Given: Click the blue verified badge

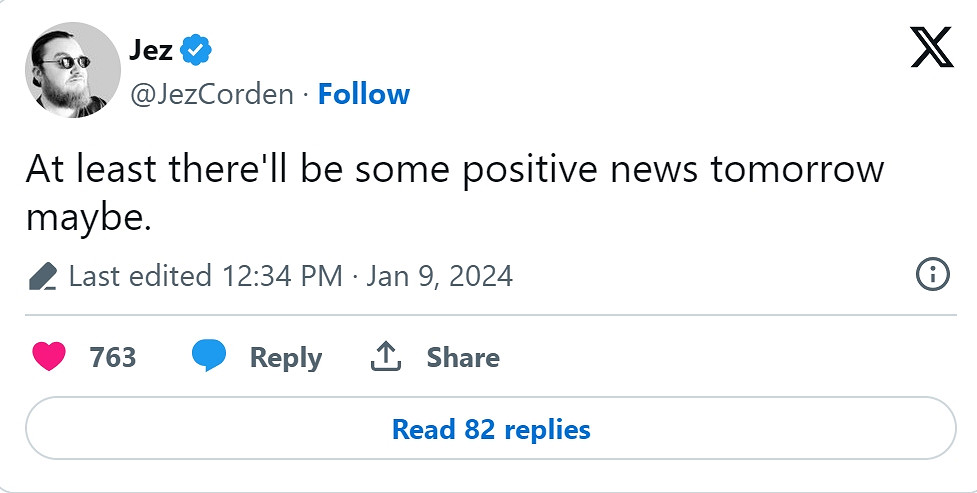Looking at the screenshot, I should pos(194,50).
